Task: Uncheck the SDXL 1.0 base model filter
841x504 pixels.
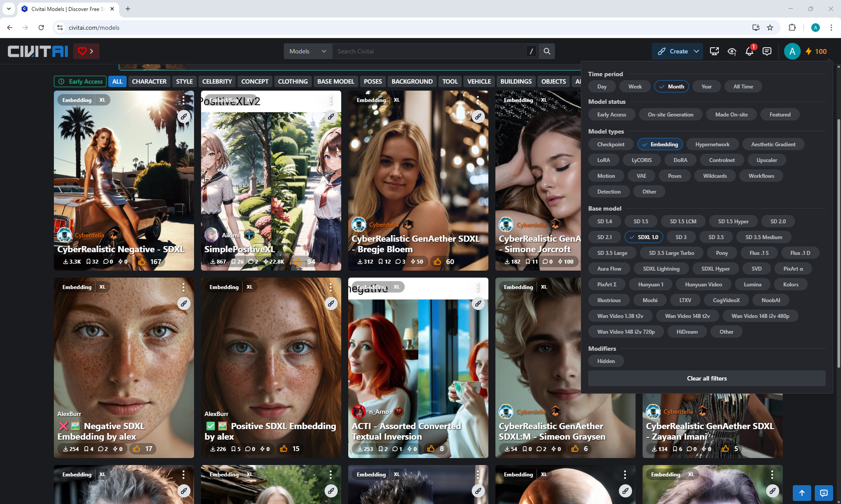Action: click(643, 237)
